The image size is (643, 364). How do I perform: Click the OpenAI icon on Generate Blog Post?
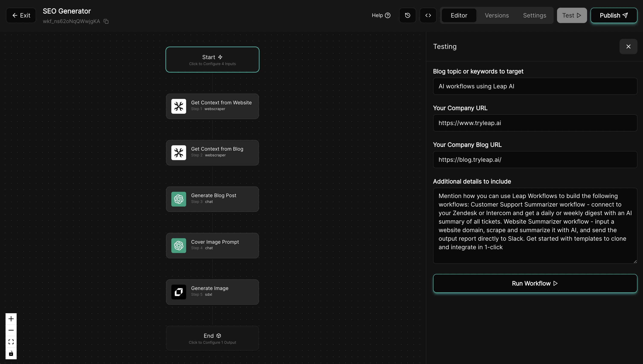point(178,199)
